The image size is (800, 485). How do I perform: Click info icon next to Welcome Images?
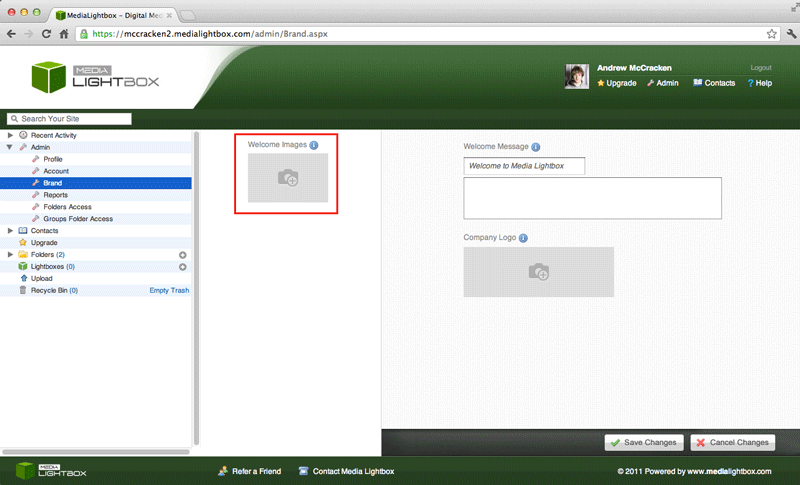[314, 145]
